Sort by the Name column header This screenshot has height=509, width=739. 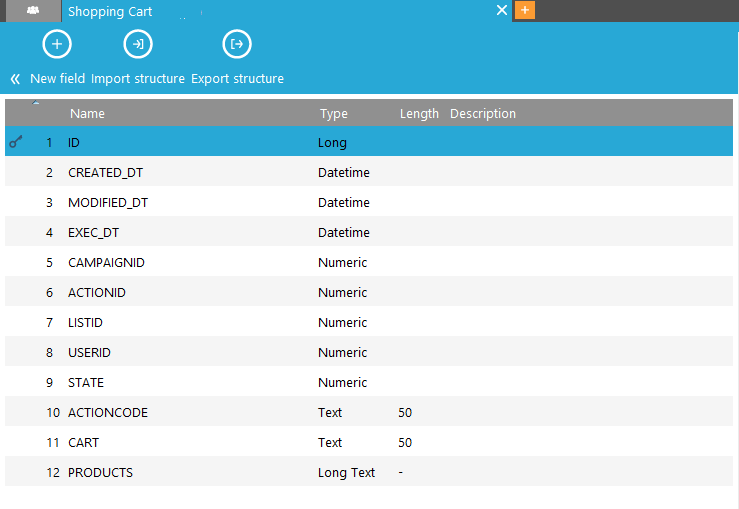click(87, 114)
